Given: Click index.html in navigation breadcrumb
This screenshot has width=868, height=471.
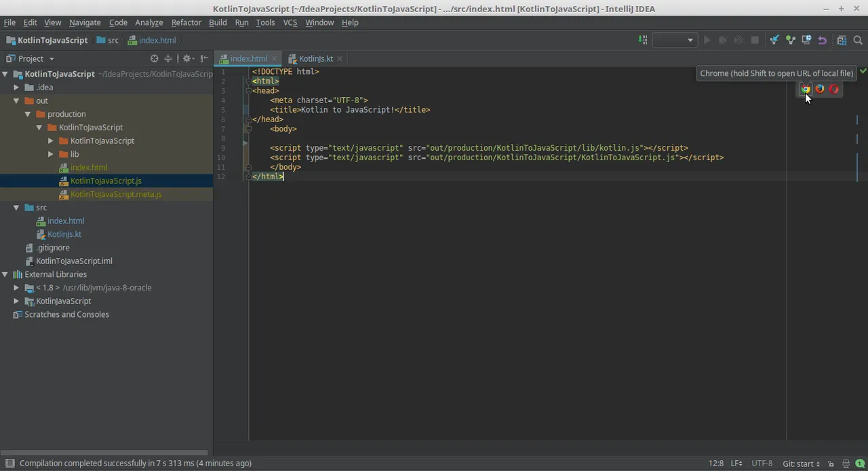Looking at the screenshot, I should (x=152, y=40).
